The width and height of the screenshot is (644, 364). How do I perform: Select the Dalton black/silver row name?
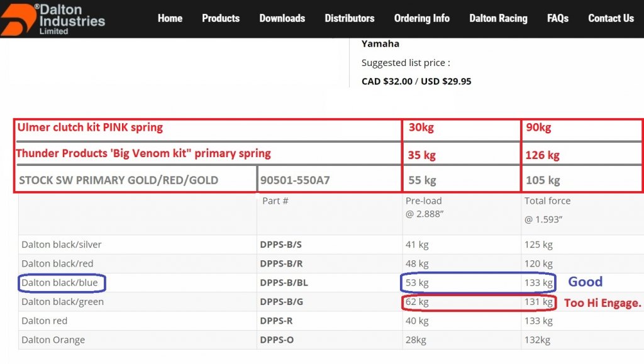[x=62, y=245]
